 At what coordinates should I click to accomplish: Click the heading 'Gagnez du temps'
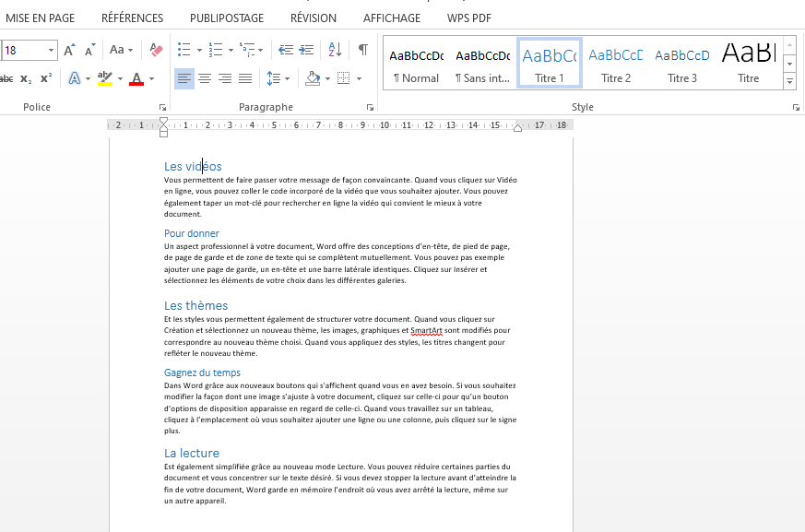click(202, 372)
